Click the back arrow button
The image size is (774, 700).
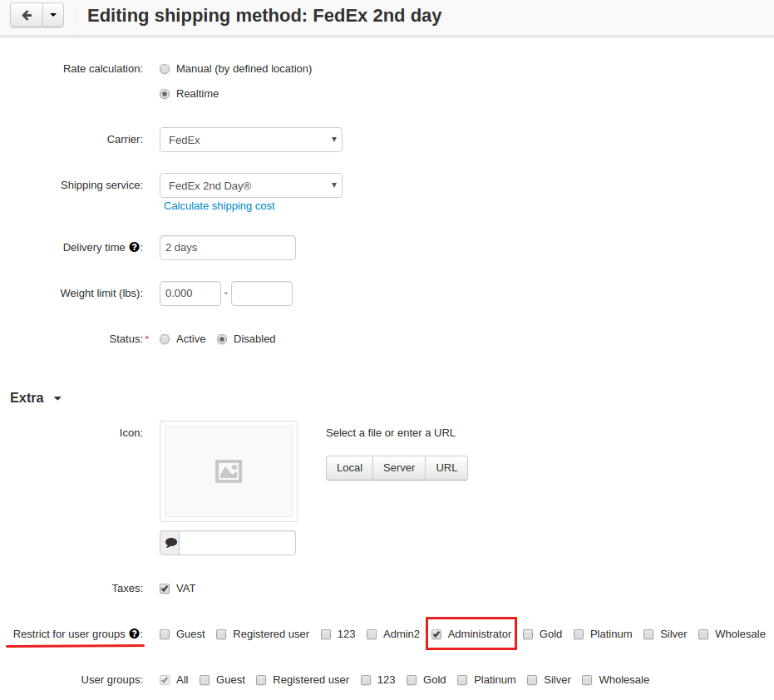27,15
